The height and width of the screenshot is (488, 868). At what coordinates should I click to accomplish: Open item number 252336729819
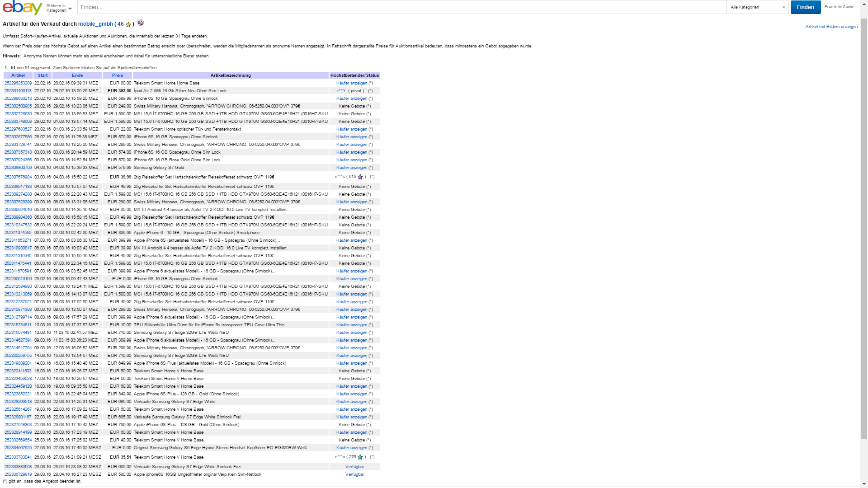pos(18,474)
